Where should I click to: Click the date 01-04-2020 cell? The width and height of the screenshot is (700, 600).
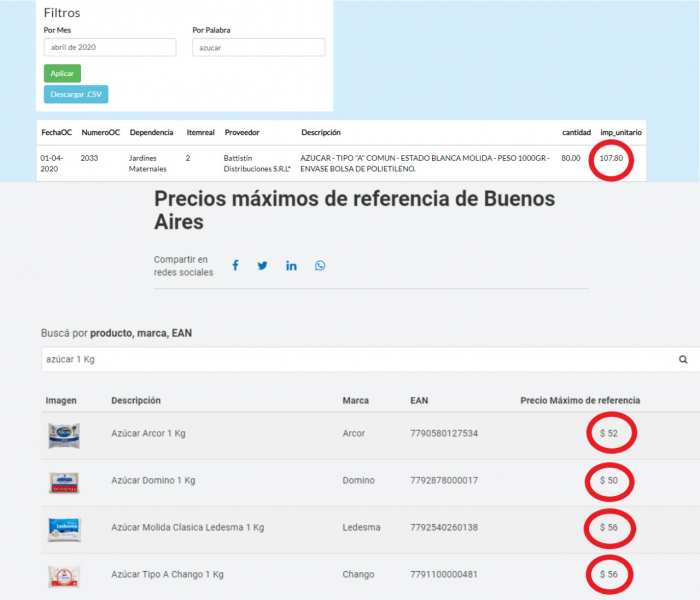click(52, 163)
